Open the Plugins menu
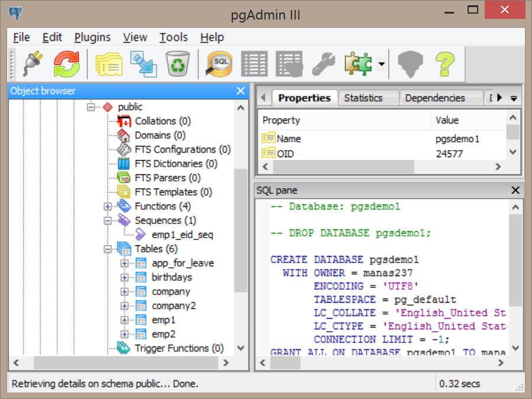This screenshot has height=399, width=532. pos(92,37)
